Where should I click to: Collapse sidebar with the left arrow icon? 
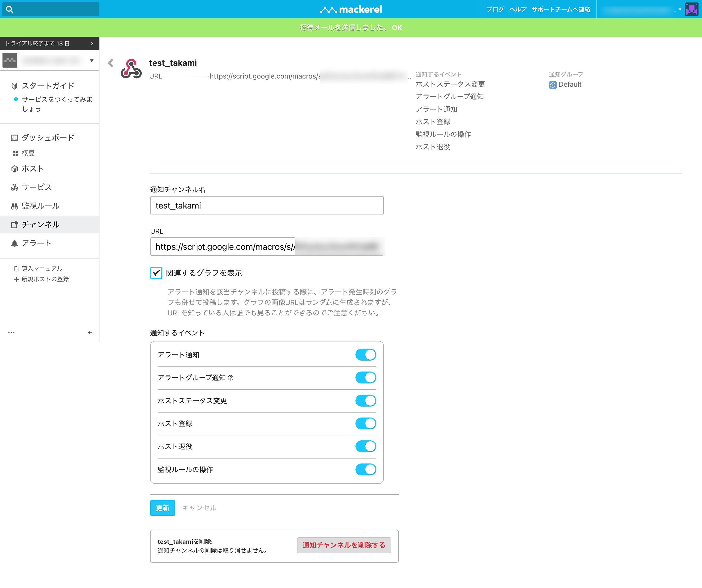coord(90,333)
